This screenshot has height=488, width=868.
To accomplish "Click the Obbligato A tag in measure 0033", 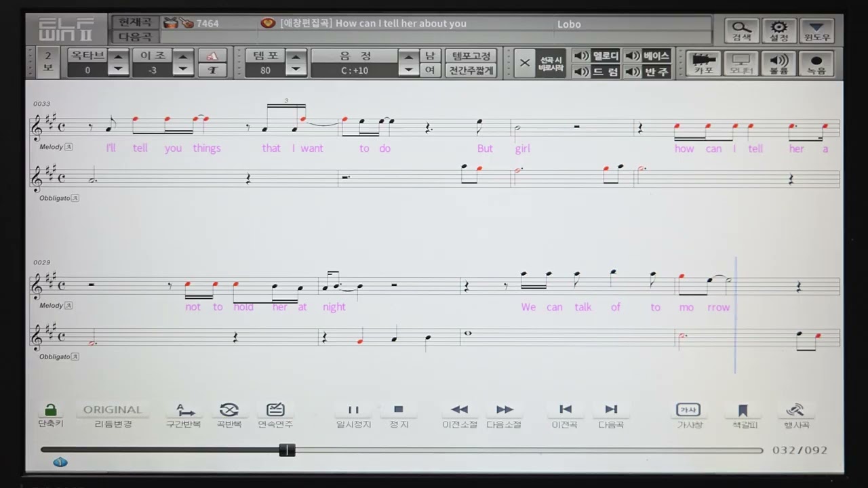I will [75, 198].
